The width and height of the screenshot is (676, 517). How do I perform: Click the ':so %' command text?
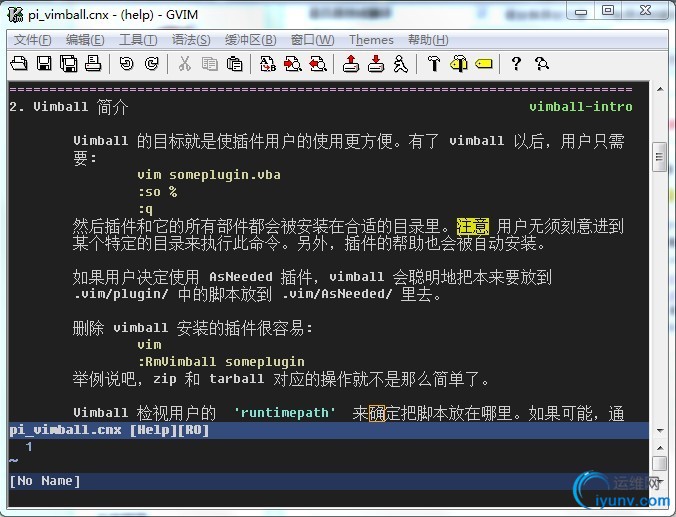point(157,191)
